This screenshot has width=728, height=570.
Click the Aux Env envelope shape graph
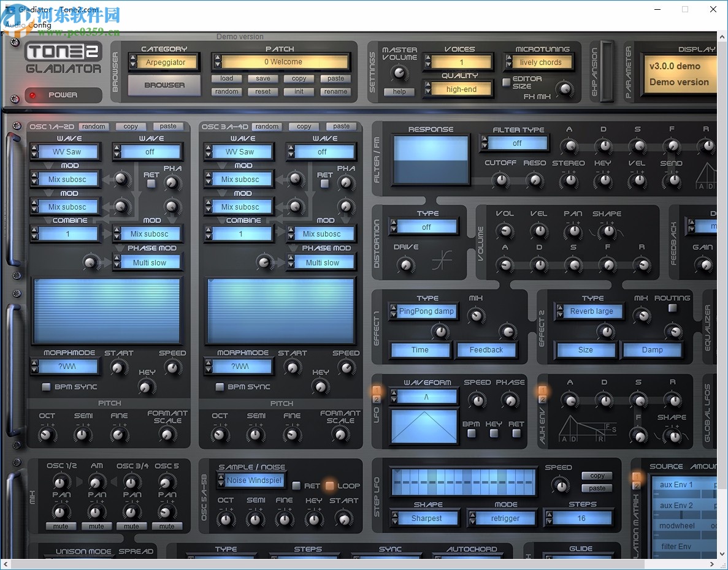(x=588, y=429)
